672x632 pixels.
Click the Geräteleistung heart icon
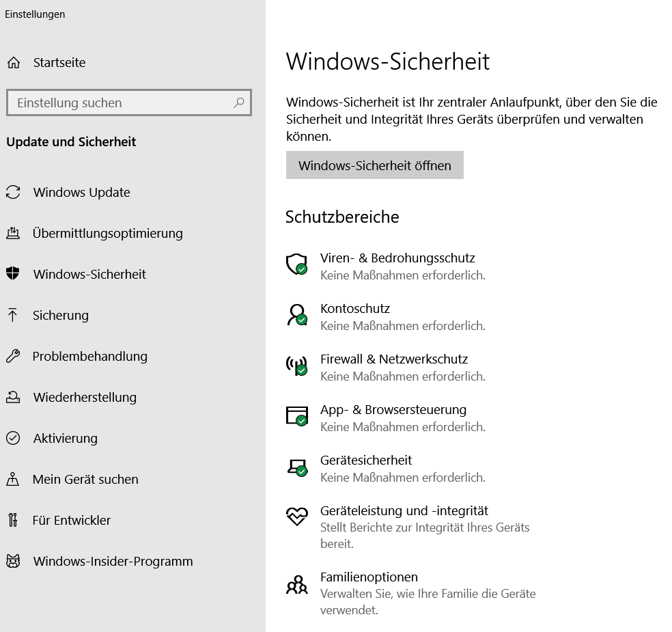pyautogui.click(x=296, y=516)
